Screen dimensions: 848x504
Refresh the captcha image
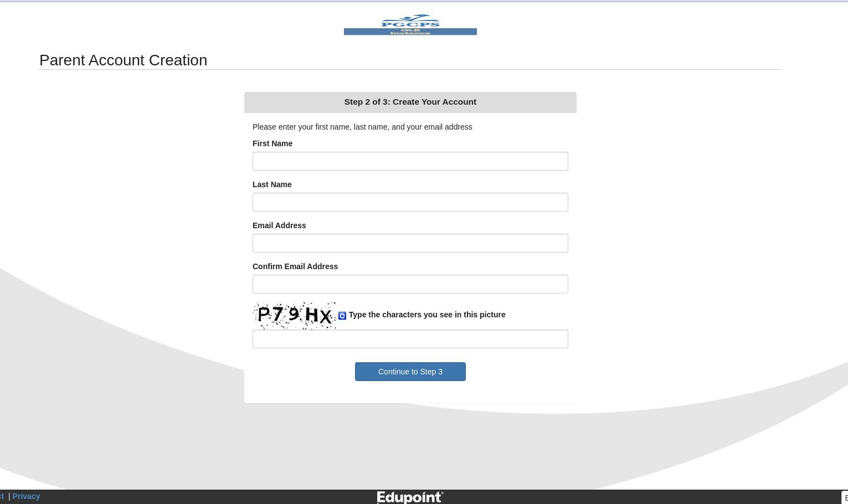coord(342,316)
